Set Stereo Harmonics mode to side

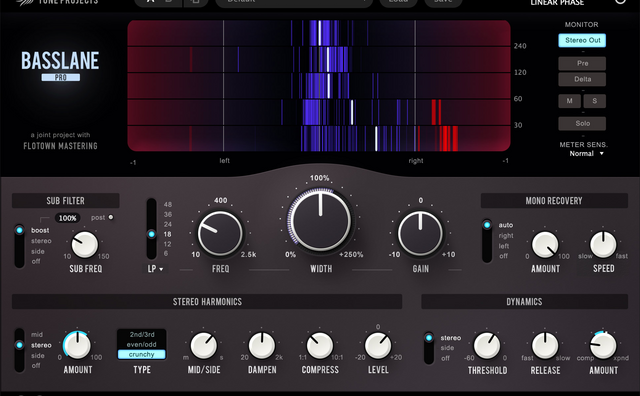[x=38, y=356]
